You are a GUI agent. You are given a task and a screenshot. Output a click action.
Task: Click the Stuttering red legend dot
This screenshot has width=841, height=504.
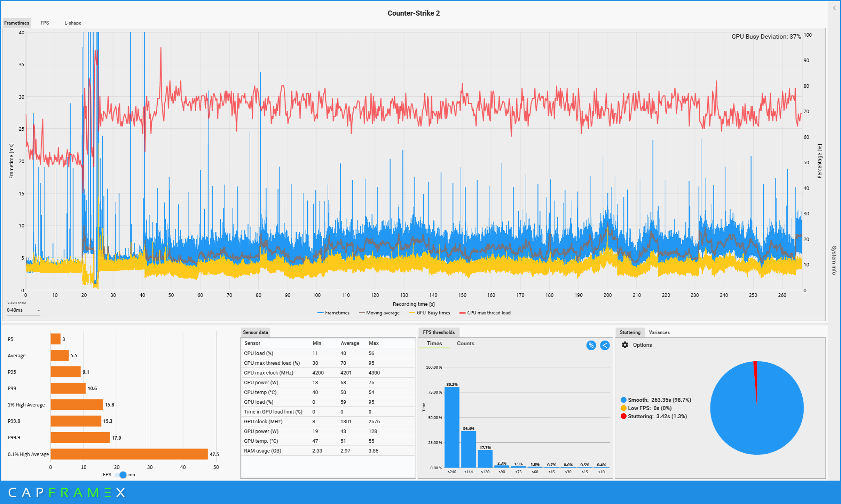[x=624, y=416]
